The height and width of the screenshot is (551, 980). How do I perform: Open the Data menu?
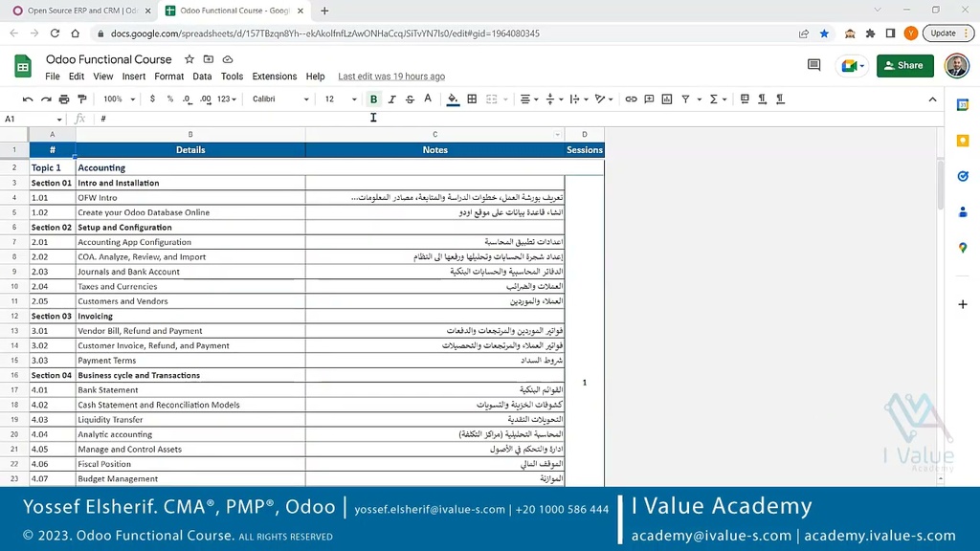click(x=202, y=77)
